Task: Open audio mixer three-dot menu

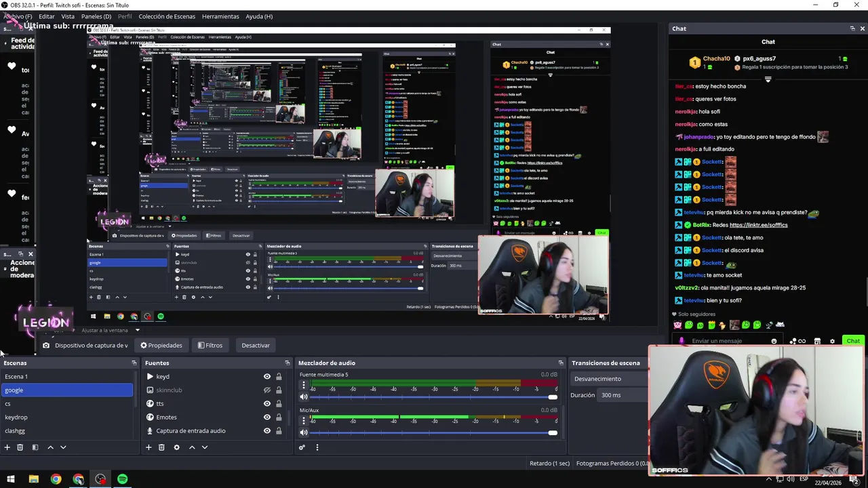Action: coord(317,447)
